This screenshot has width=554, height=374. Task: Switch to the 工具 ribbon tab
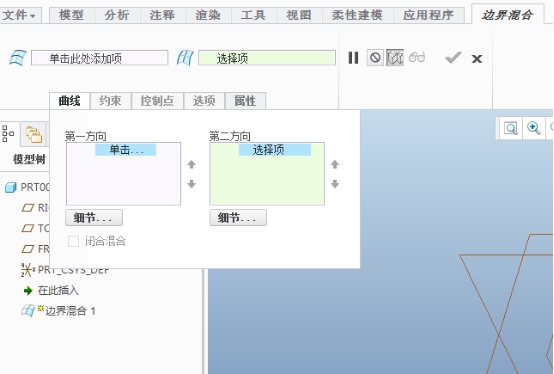(x=253, y=15)
